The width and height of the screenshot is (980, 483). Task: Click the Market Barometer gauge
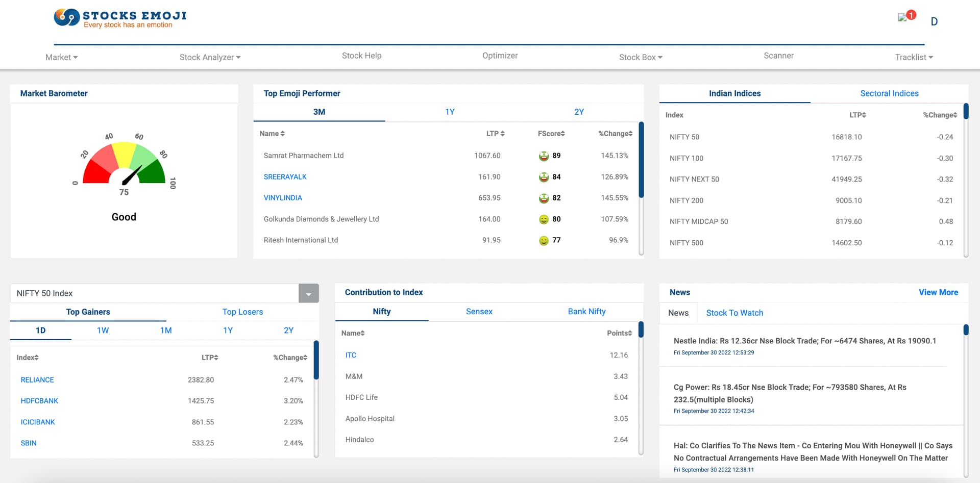[x=124, y=163]
